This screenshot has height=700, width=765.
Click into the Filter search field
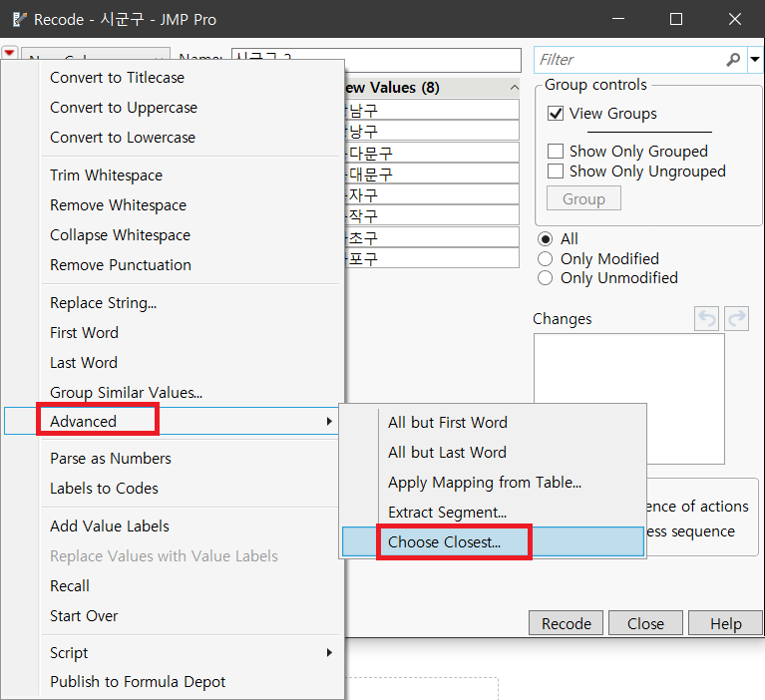pyautogui.click(x=628, y=60)
